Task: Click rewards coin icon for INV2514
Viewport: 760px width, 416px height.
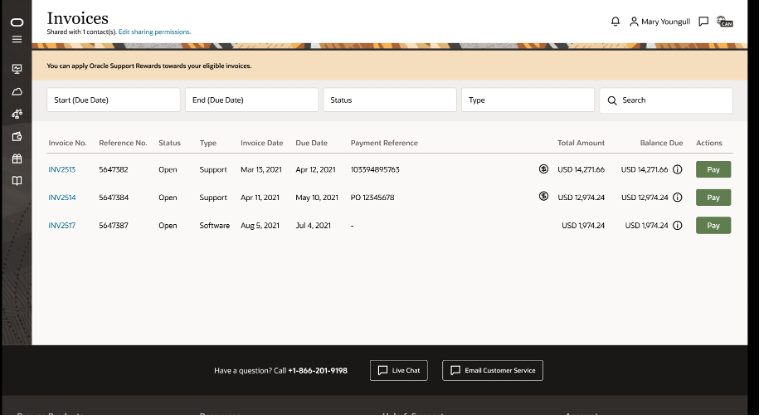Action: [543, 196]
